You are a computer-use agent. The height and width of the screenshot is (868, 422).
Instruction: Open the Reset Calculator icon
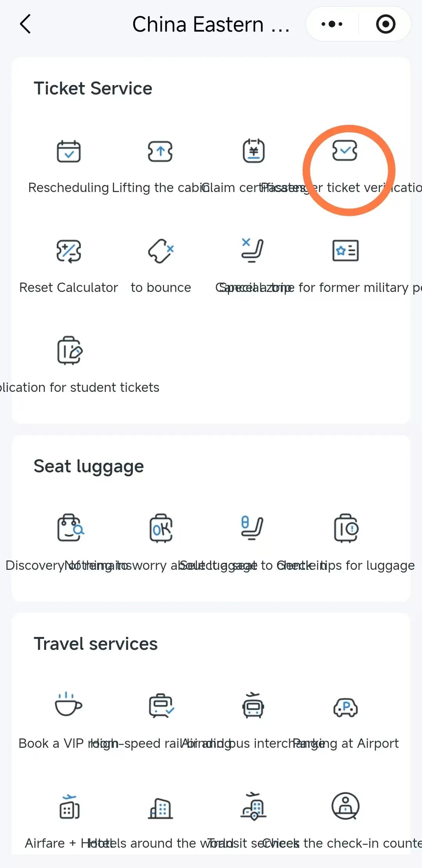pos(69,251)
